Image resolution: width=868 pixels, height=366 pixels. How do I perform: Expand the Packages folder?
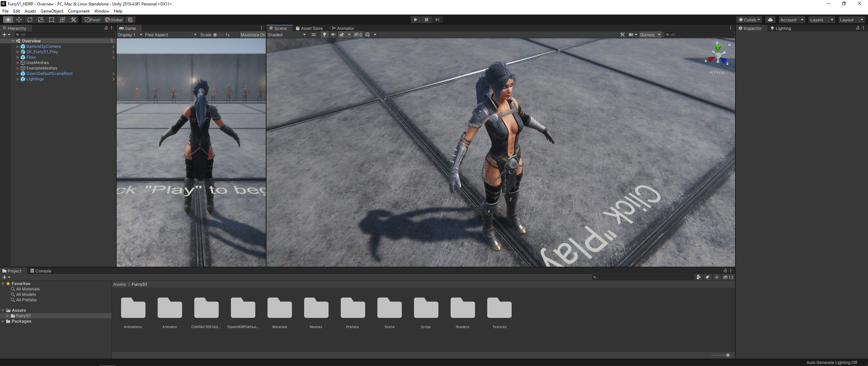click(x=3, y=321)
